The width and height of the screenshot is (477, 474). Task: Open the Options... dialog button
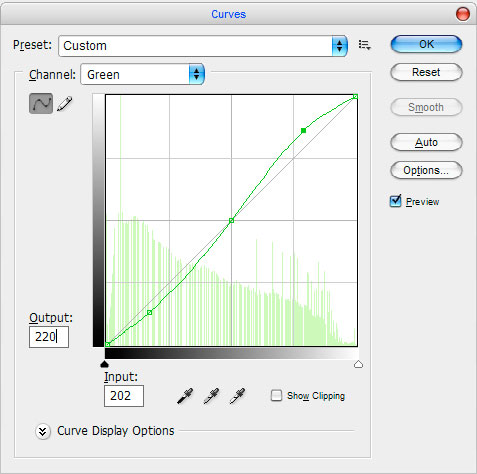tap(426, 170)
